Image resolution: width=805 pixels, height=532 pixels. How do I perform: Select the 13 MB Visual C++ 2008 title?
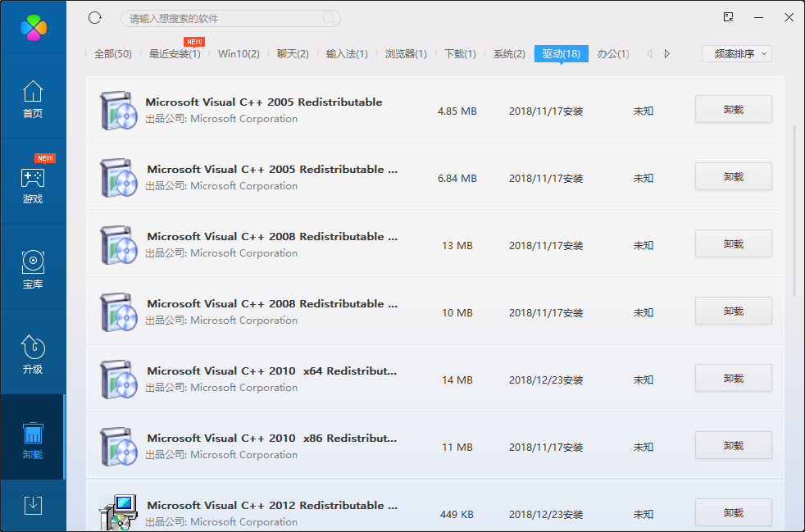272,236
